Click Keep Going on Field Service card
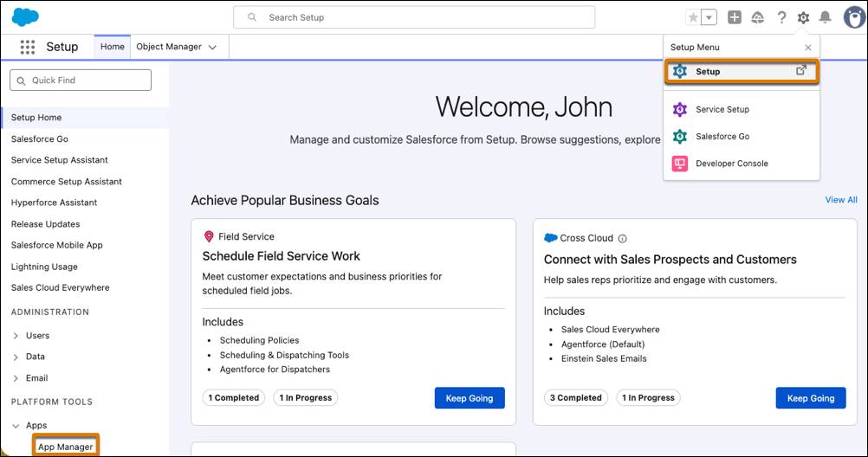Image resolution: width=868 pixels, height=457 pixels. point(470,398)
